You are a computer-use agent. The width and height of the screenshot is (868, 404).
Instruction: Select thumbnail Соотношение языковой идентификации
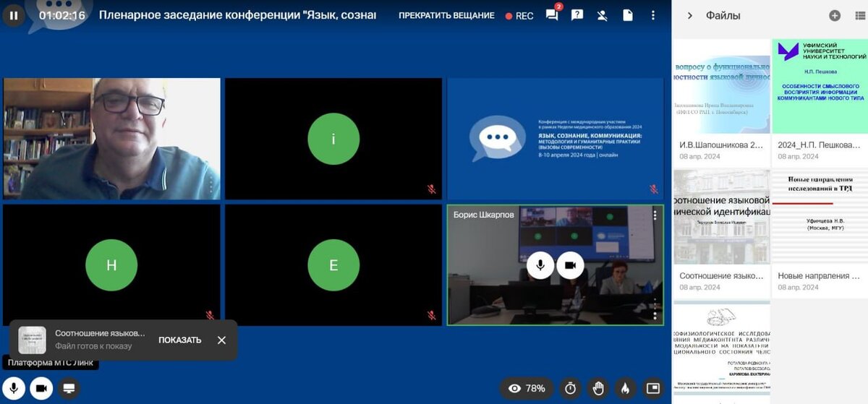pyautogui.click(x=721, y=217)
